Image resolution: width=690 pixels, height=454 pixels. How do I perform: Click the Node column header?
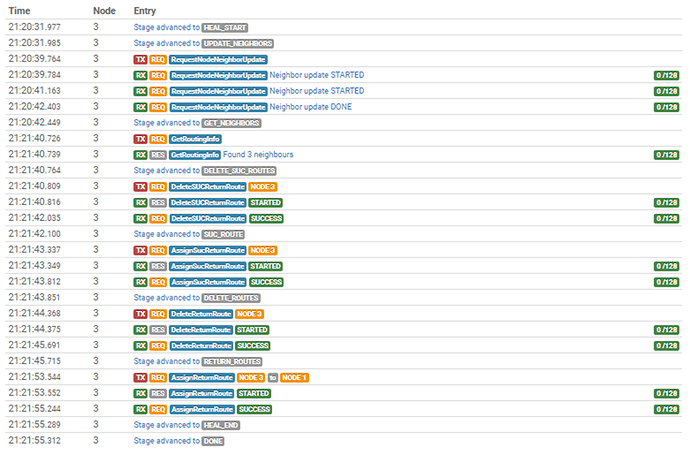pyautogui.click(x=104, y=11)
